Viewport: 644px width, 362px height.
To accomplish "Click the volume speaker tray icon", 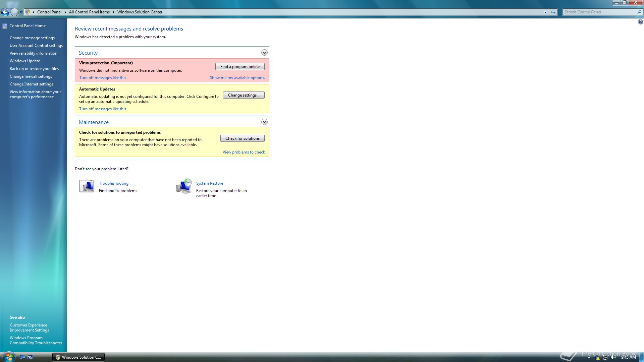I will [x=613, y=357].
